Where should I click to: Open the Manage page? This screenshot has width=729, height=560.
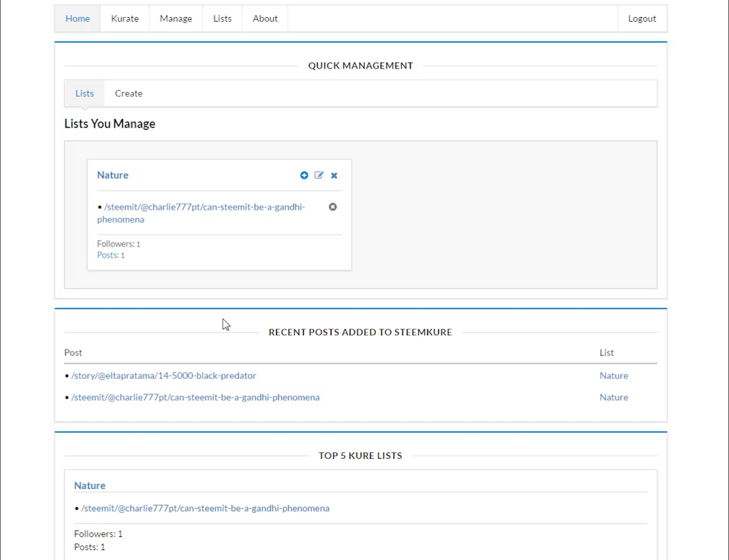[176, 19]
